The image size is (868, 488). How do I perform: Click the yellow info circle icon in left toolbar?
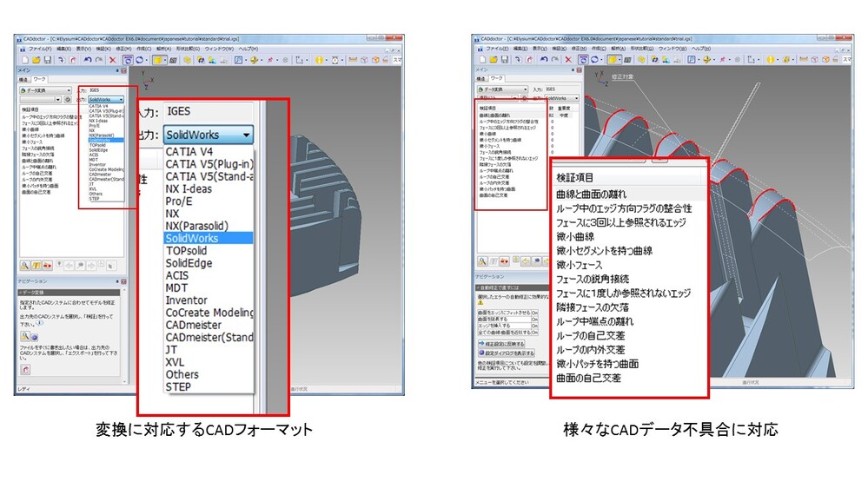coord(319,60)
